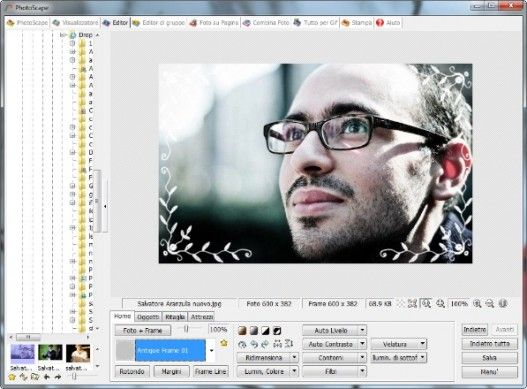This screenshot has height=389, width=527.
Task: Click the black back arrow icon
Action: (47, 377)
